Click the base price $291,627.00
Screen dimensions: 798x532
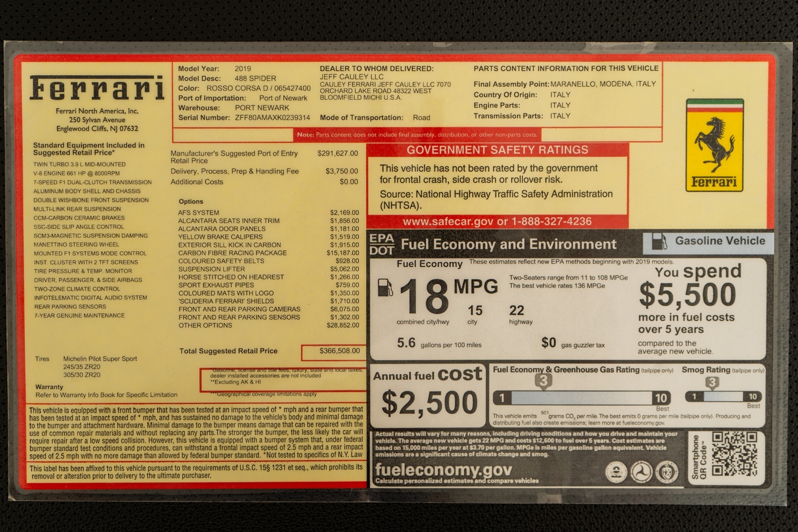[x=338, y=154]
